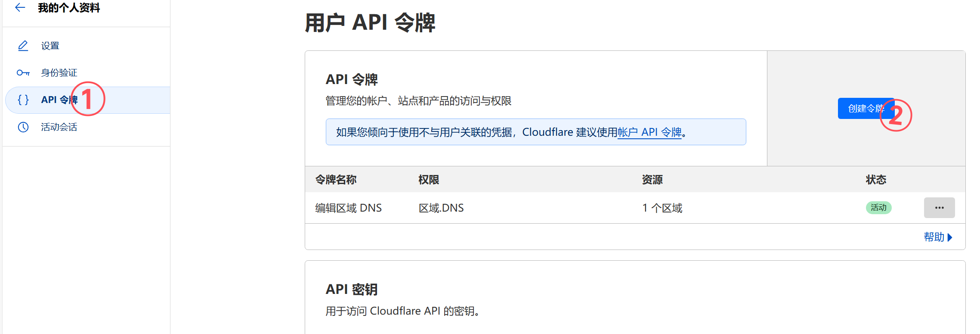The width and height of the screenshot is (980, 334).
Task: Click the pencil icon for 设置
Action: tap(23, 46)
